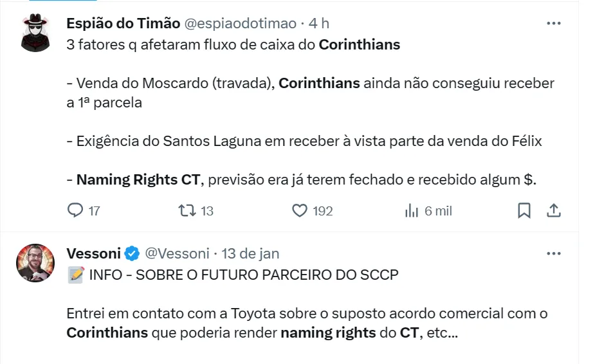Click the reply count 17
This screenshot has width=602, height=364.
tap(94, 210)
